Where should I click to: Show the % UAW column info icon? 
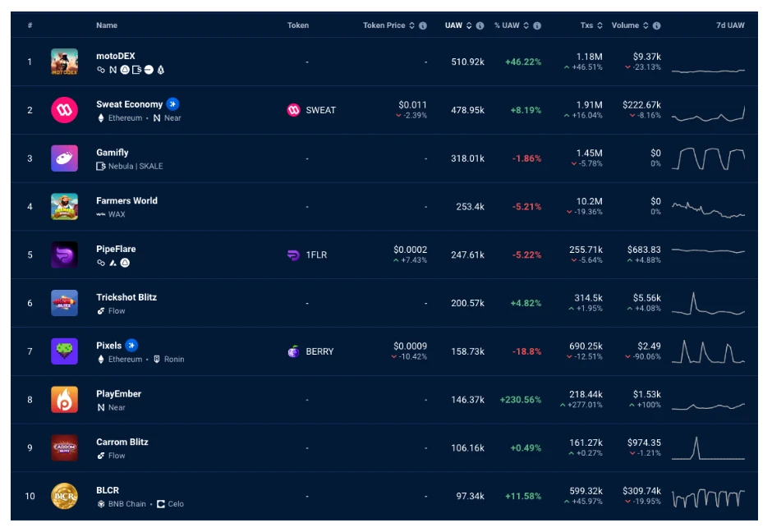(537, 25)
